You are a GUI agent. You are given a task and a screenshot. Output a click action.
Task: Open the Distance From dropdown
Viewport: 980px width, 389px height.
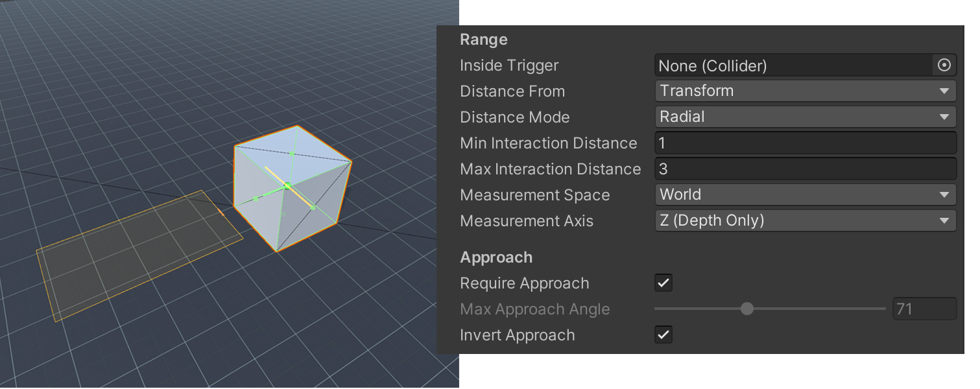point(806,91)
